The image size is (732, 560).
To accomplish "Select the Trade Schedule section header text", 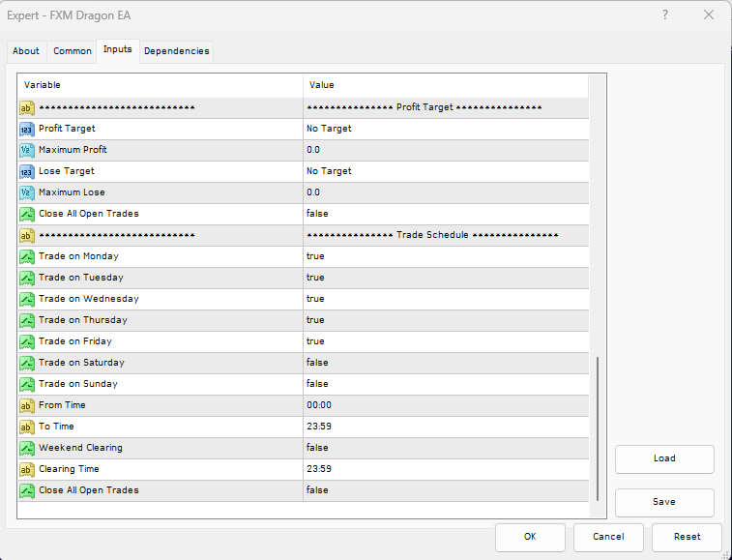I will pyautogui.click(x=432, y=234).
